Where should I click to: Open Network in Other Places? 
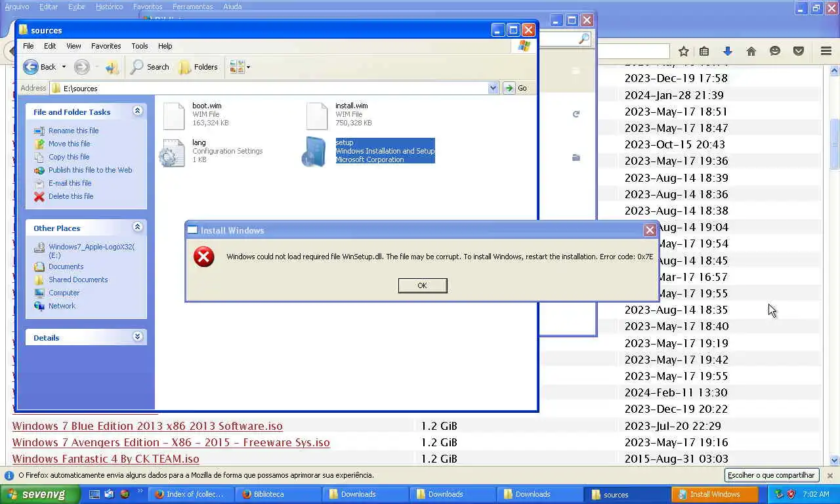click(x=62, y=306)
